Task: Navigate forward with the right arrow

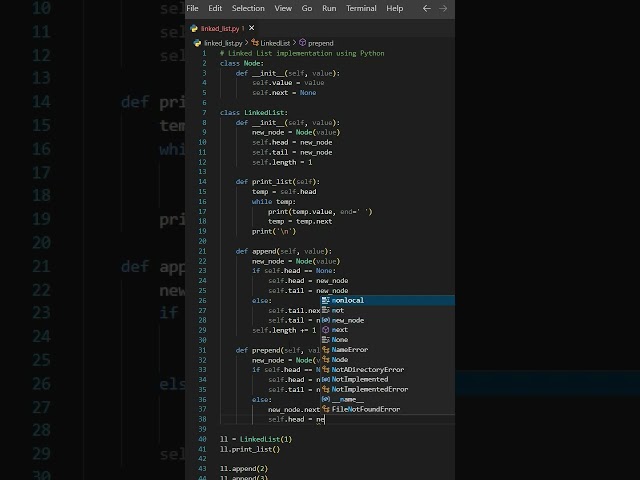Action: [x=443, y=8]
